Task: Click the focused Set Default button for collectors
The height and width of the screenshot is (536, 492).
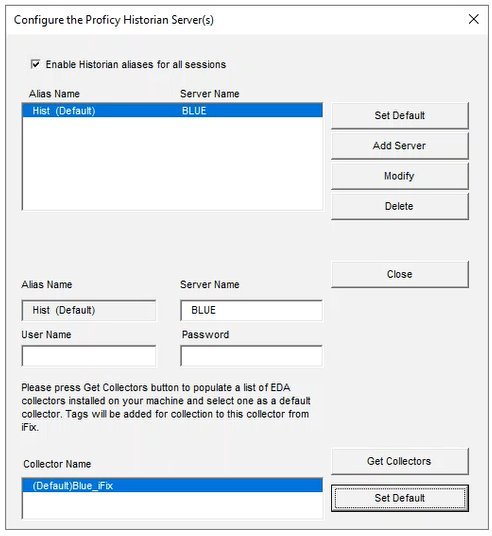Action: 400,498
